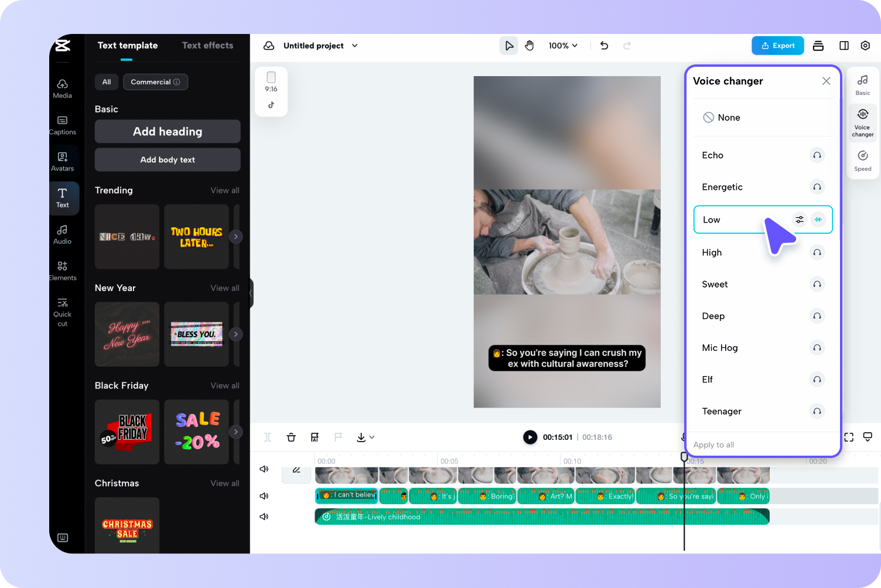Undo the last action
The image size is (881, 588).
[605, 46]
